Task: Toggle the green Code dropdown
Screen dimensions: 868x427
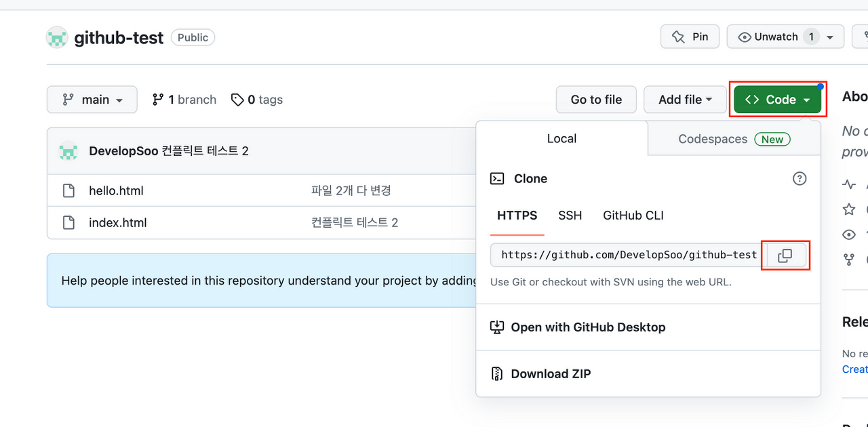Action: coord(777,100)
